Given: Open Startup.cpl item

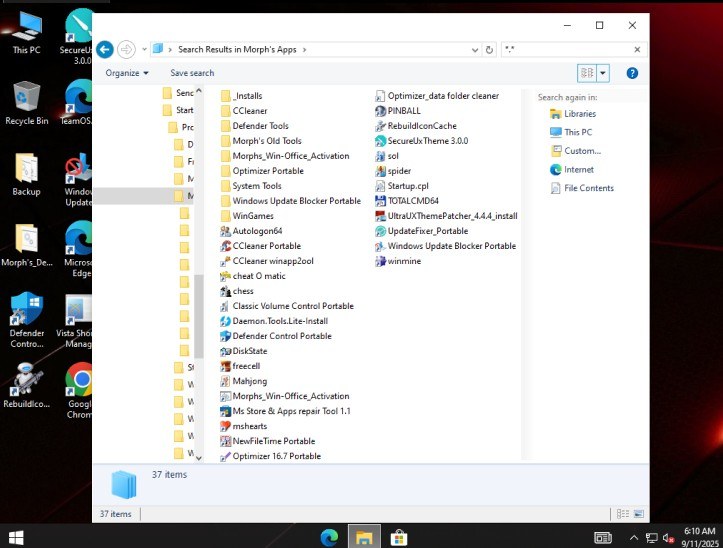Looking at the screenshot, I should (x=402, y=186).
